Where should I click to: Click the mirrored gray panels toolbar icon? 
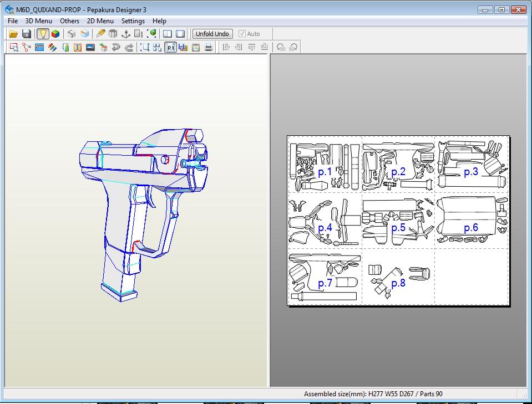[x=139, y=34]
